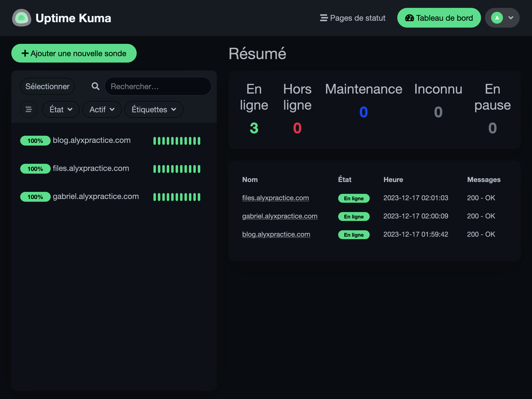The image size is (532, 399).
Task: Click the En ligne badge for gabriel.alyxpractice.com
Action: (354, 216)
